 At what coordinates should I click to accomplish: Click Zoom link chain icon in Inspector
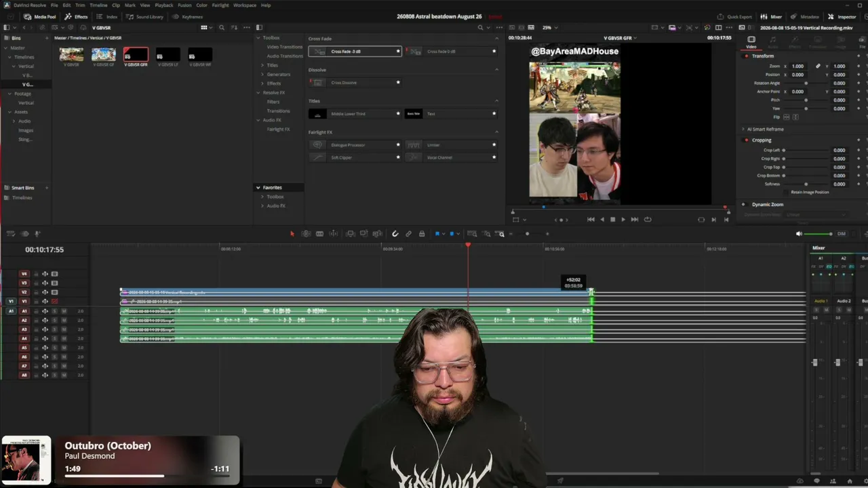(818, 66)
